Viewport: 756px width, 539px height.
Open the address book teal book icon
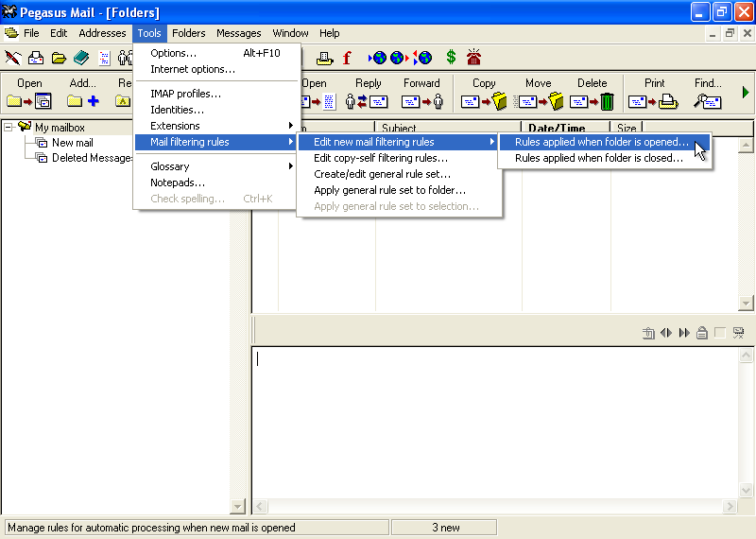click(81, 58)
